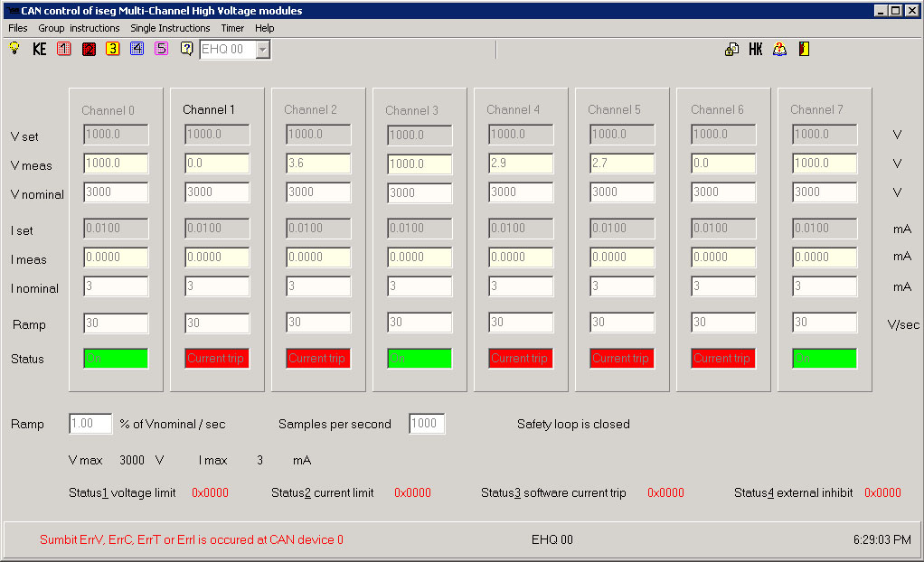This screenshot has width=924, height=562.
Task: Click the green On status of Channel 7
Action: [825, 358]
